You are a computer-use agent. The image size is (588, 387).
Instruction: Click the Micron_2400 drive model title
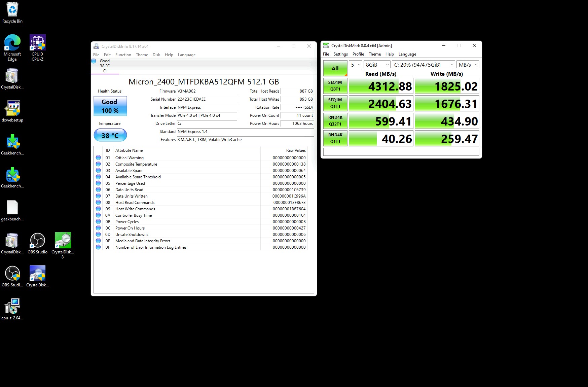(x=204, y=82)
